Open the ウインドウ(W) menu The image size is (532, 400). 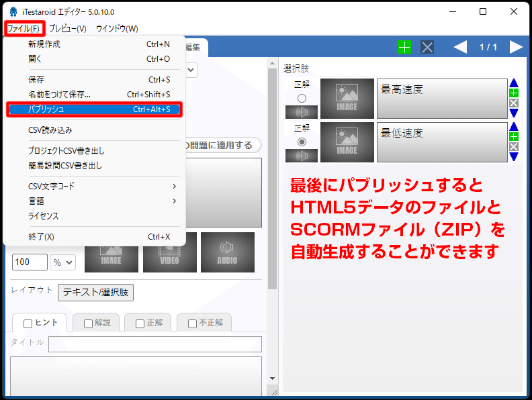117,28
